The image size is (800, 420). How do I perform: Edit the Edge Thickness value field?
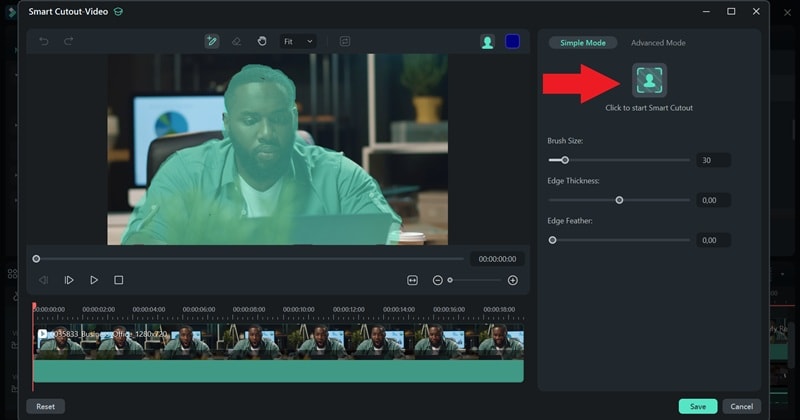point(713,200)
